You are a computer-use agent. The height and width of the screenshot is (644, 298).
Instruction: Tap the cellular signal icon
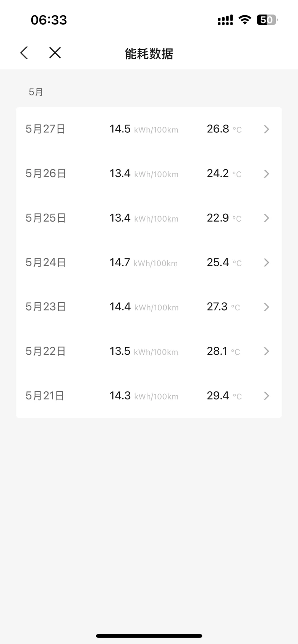(x=225, y=20)
